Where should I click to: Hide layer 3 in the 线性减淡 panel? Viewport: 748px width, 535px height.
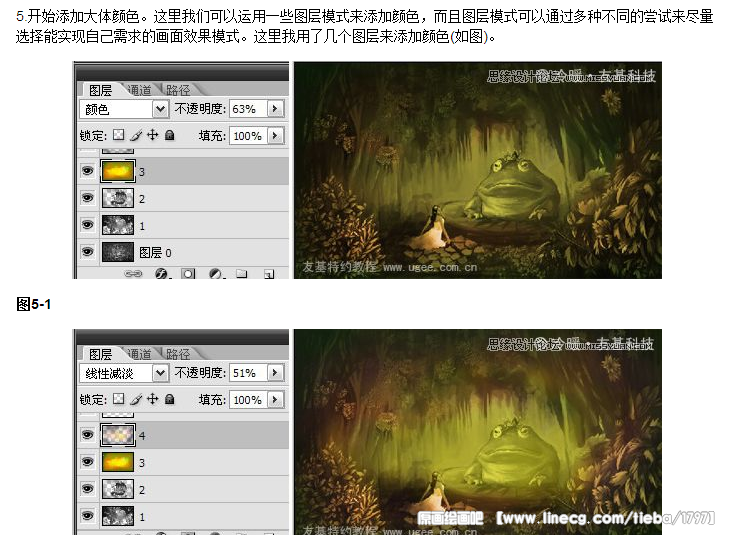tap(87, 462)
